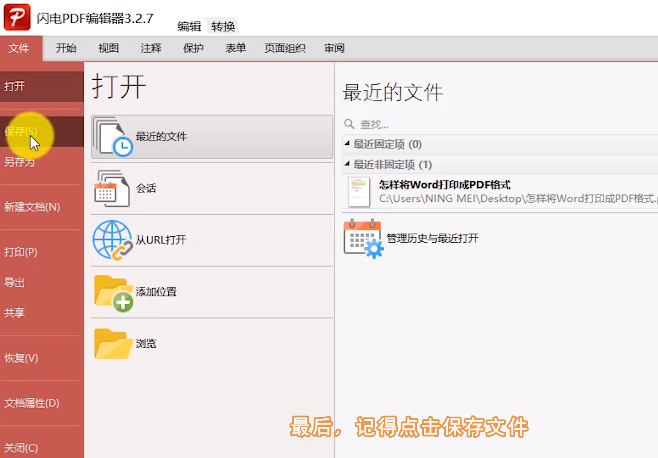This screenshot has height=458, width=658.
Task: Click the 浏览 yellow folder icon
Action: [x=113, y=344]
